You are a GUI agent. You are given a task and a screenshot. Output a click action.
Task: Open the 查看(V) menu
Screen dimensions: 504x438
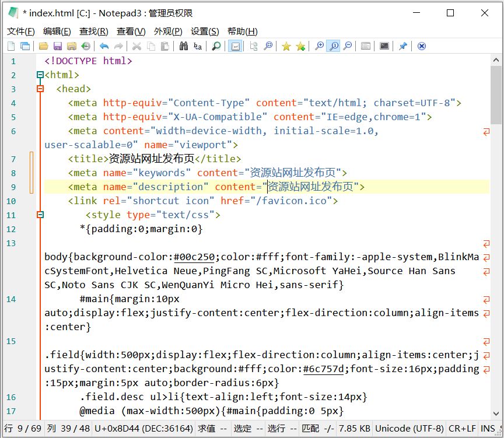point(131,31)
